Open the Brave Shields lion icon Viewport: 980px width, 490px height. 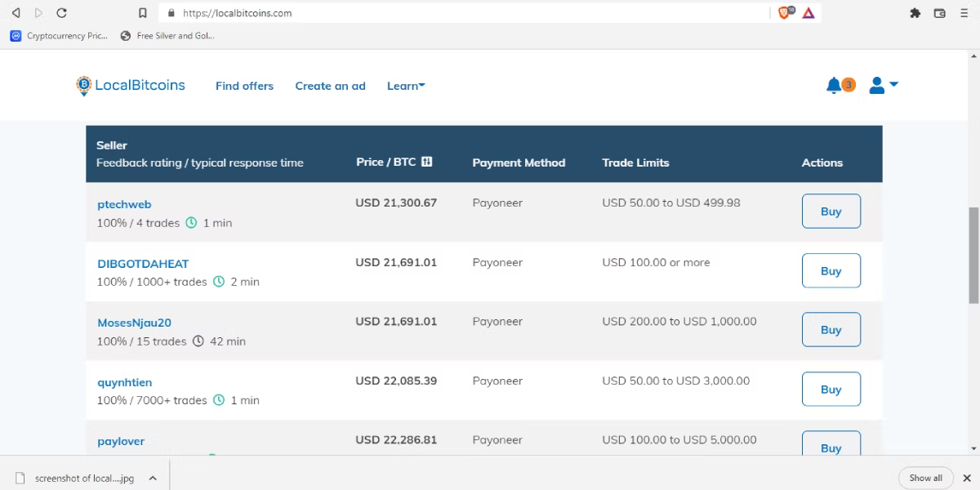tap(785, 13)
